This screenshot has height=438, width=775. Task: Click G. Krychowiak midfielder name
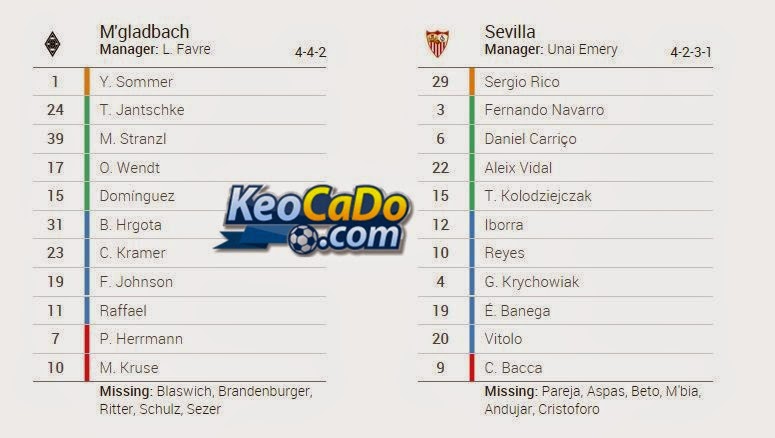[531, 282]
